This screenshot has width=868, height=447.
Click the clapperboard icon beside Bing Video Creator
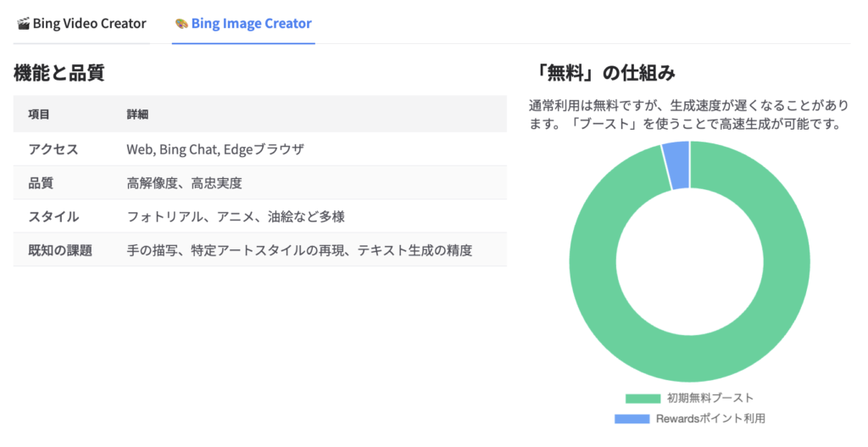click(23, 24)
